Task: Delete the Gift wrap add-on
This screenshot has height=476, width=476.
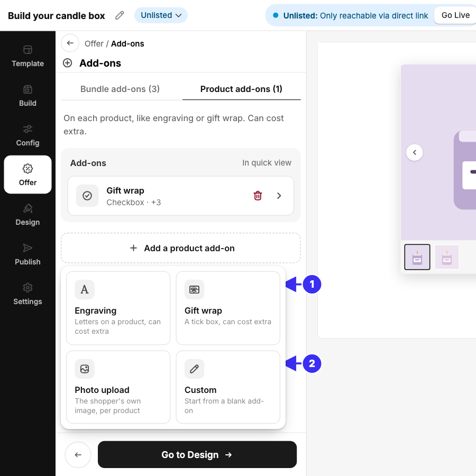Action: tap(258, 196)
